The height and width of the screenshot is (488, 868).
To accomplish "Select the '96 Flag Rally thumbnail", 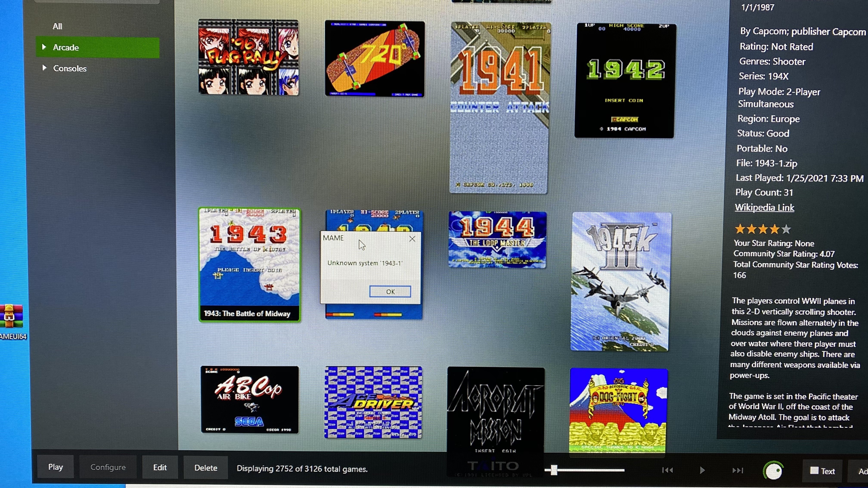I will coord(248,57).
